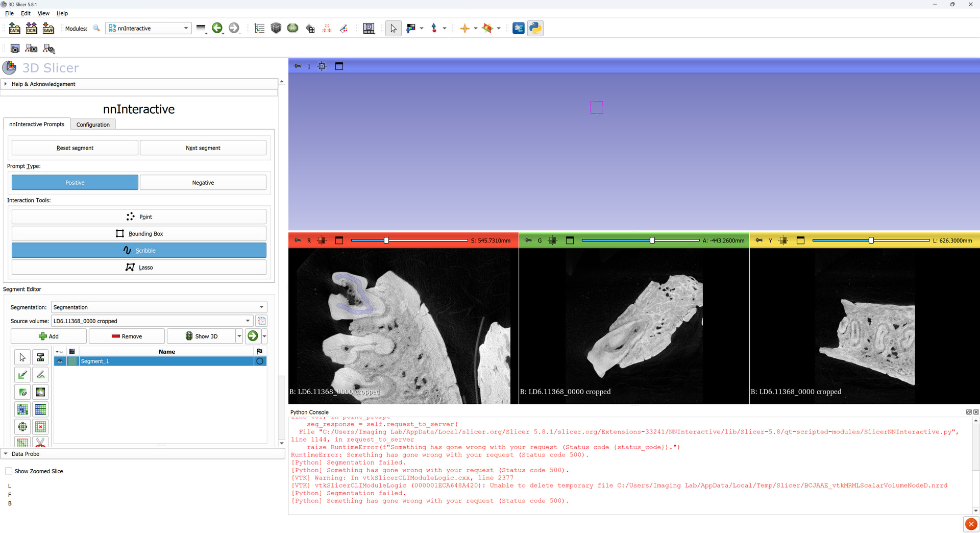
Task: Select the Hollow effect icon
Action: [40, 427]
